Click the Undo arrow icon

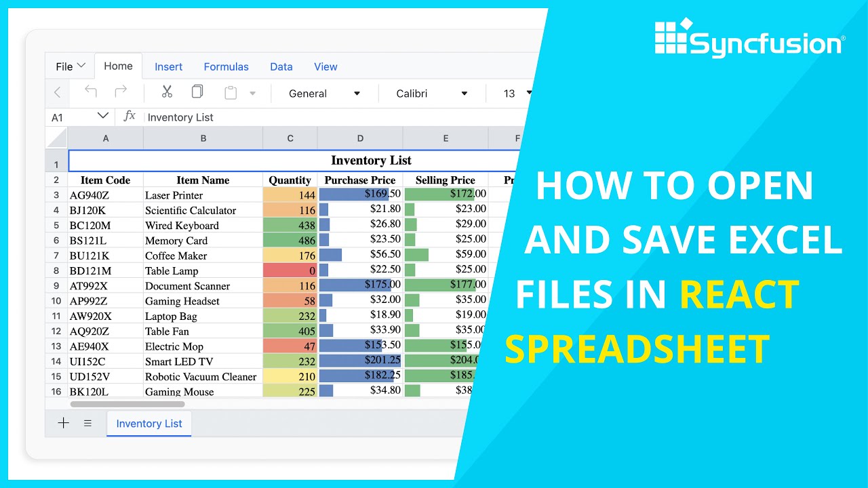[x=90, y=92]
